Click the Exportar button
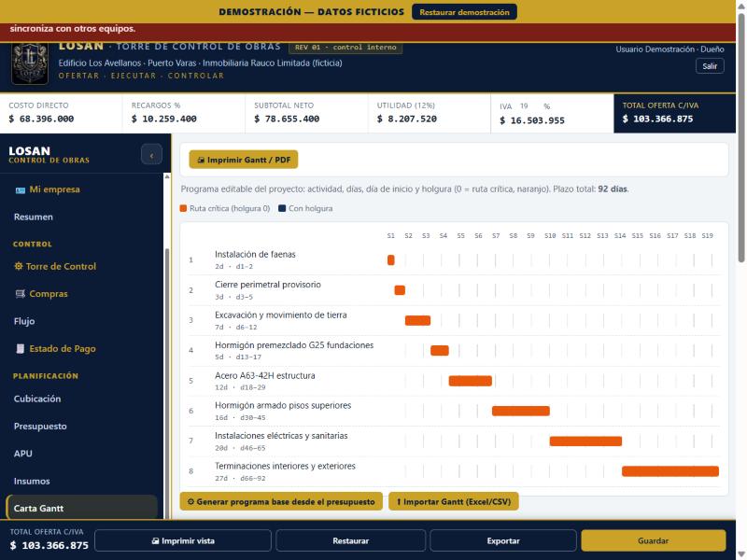This screenshot has width=747, height=560. click(503, 540)
